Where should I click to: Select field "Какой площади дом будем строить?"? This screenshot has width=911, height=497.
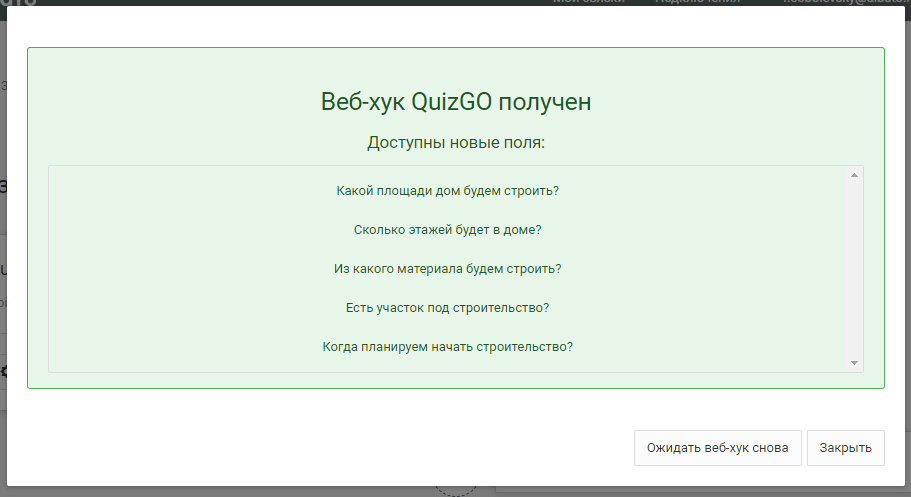(x=447, y=190)
